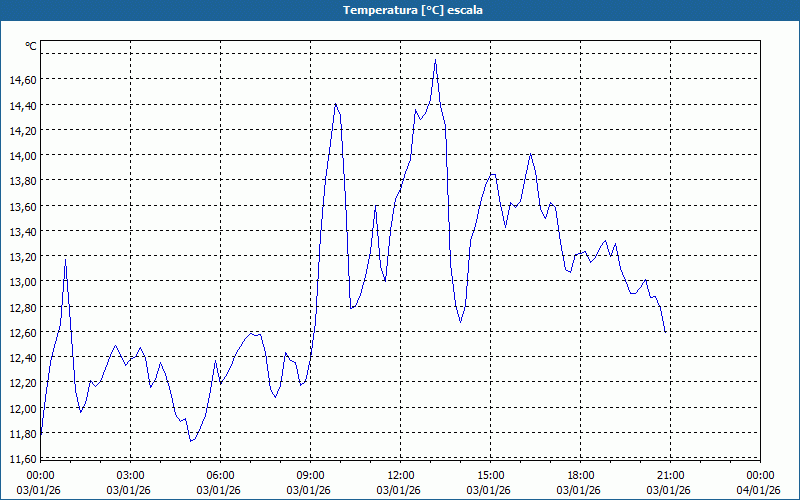800x500 pixels.
Task: Click the lowest temperature dip near 05:00
Action: pyautogui.click(x=190, y=441)
